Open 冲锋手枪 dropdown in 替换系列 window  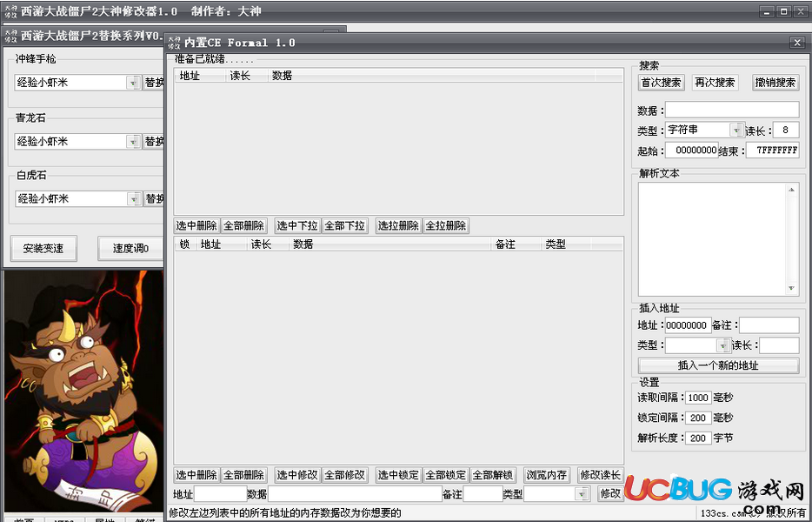[134, 83]
